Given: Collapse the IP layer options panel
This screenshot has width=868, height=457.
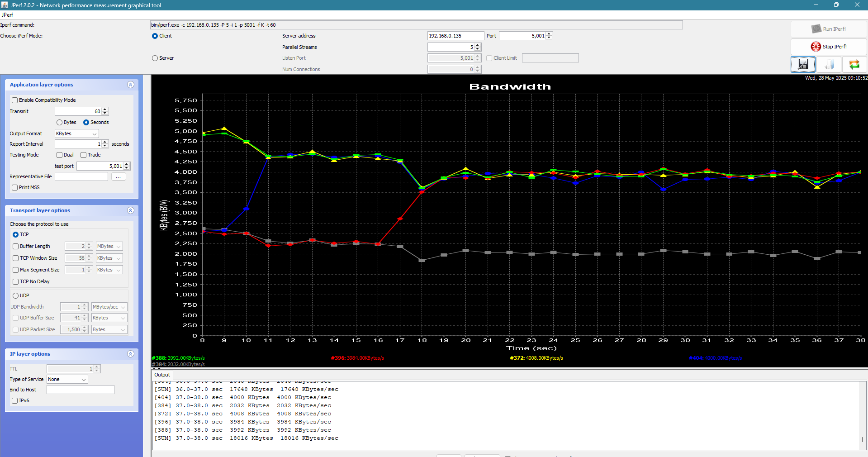Looking at the screenshot, I should pyautogui.click(x=131, y=354).
